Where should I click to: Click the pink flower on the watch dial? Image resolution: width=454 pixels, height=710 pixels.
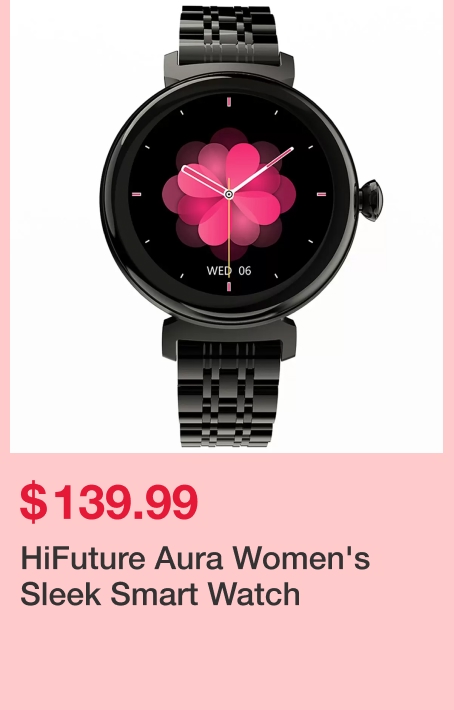[229, 195]
